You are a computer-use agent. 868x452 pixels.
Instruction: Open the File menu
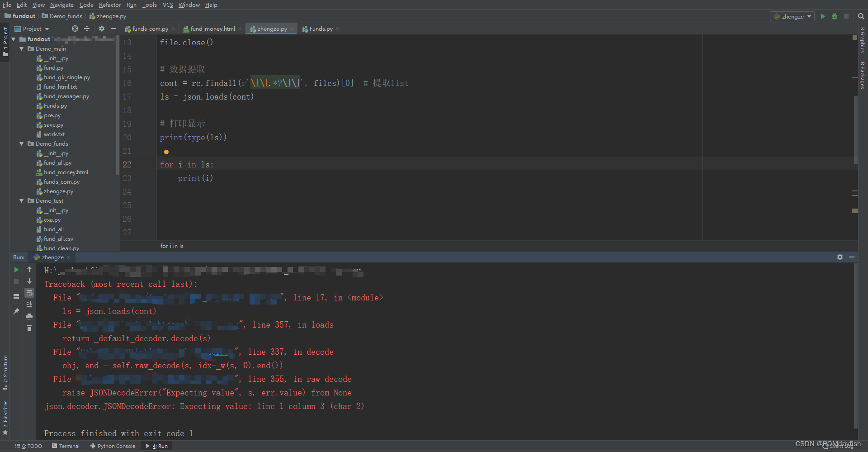pos(7,5)
